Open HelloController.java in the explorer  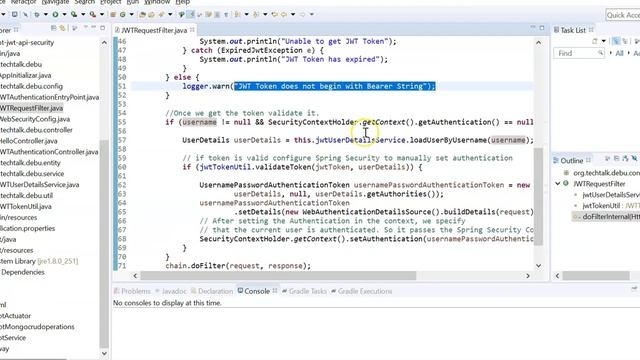click(x=29, y=141)
